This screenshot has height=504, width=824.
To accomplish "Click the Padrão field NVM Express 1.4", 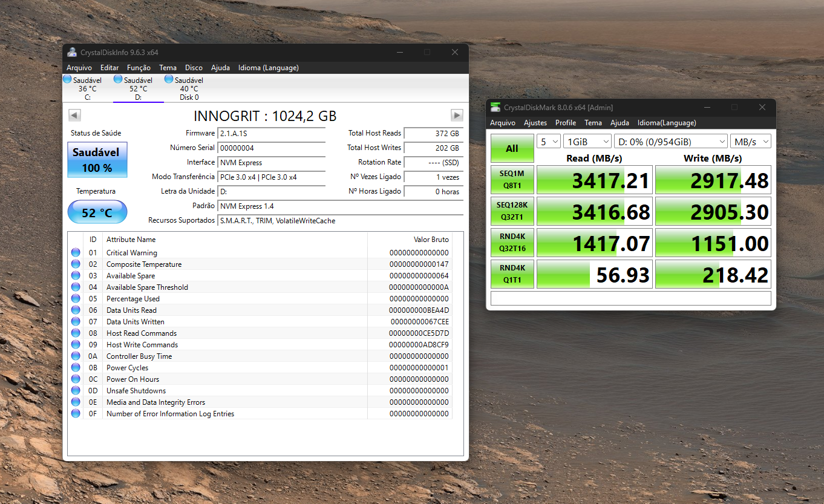I will click(x=340, y=206).
